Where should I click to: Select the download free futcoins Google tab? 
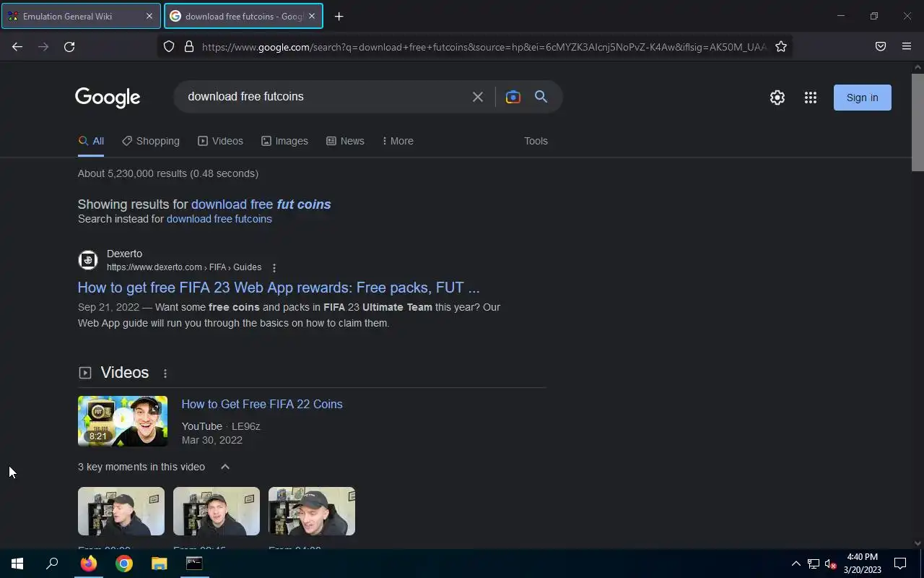pyautogui.click(x=243, y=16)
